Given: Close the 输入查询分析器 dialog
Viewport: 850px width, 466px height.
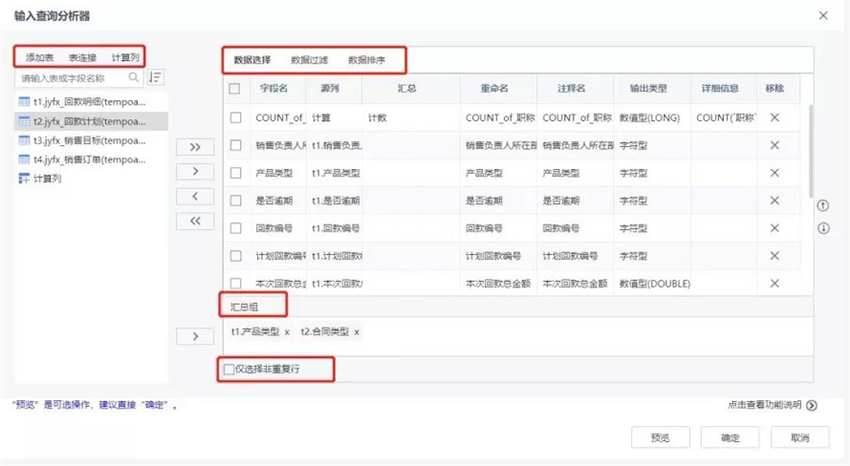Looking at the screenshot, I should 823,16.
